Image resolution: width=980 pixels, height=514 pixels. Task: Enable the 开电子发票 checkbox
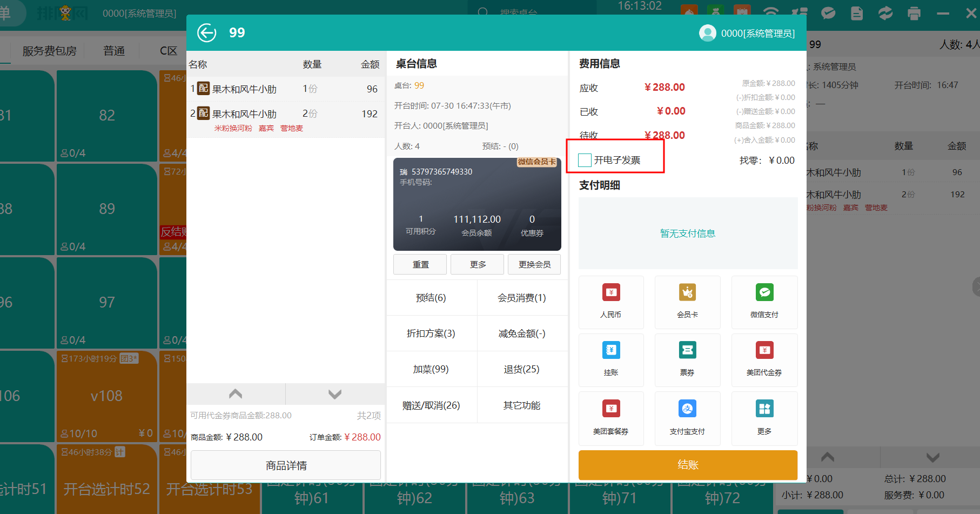[x=585, y=160]
